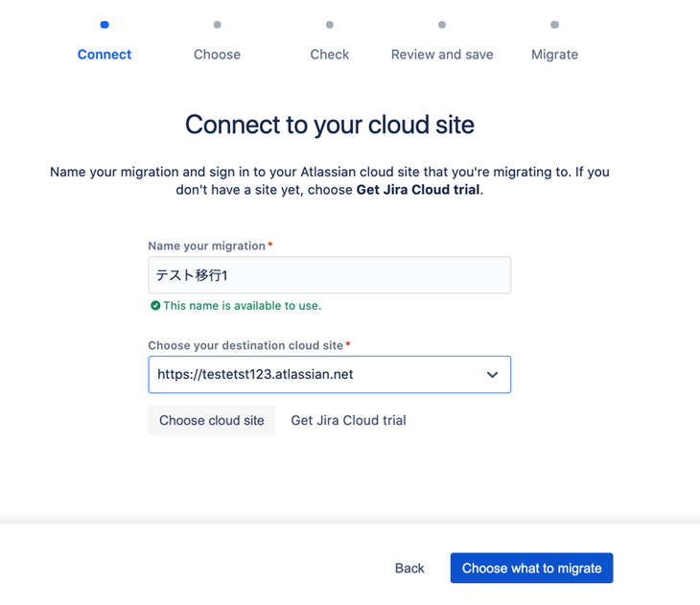Click the grey dot above Migrate
Image resolution: width=700 pixels, height=605 pixels.
coord(554,25)
